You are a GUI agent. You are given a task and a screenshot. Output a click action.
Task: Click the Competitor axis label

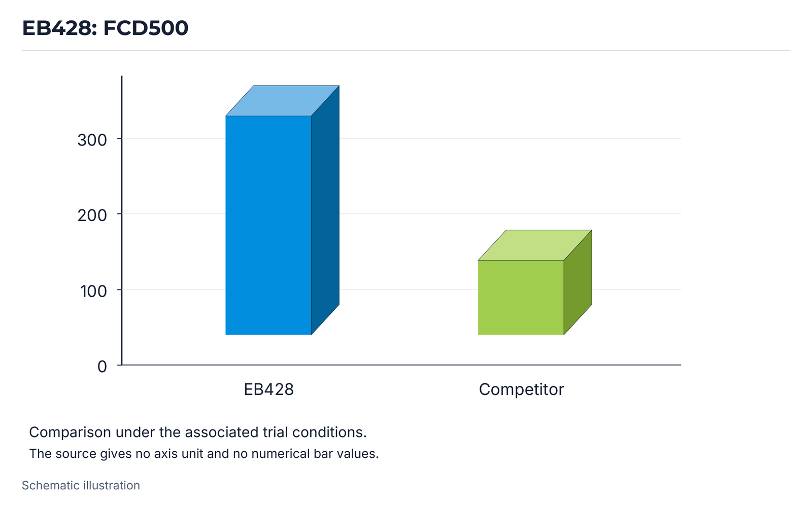click(x=521, y=389)
